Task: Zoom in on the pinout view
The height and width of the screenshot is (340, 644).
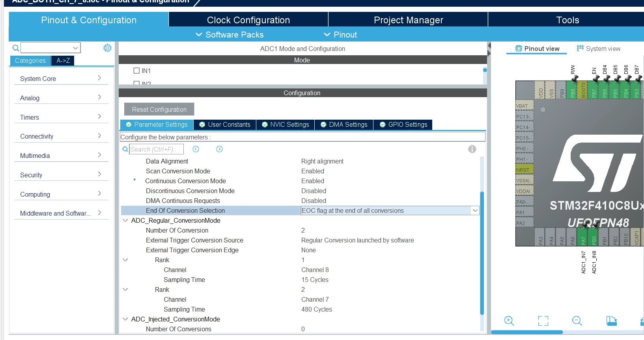Action: (x=509, y=321)
